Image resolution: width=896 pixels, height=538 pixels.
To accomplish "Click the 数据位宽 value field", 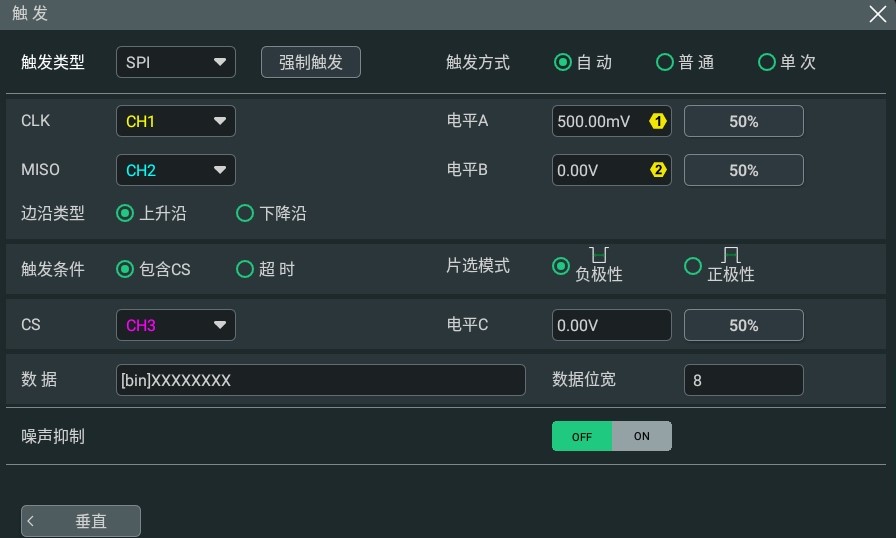I will point(743,380).
